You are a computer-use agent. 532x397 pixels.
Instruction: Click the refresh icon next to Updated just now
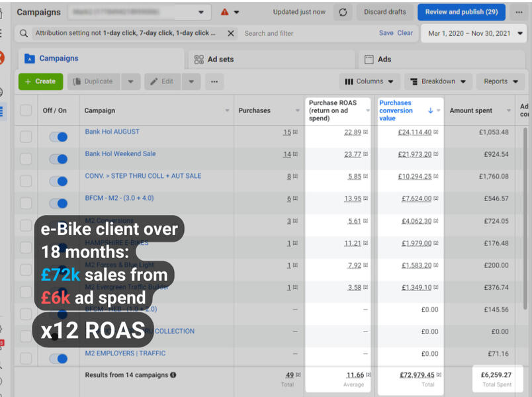(342, 12)
